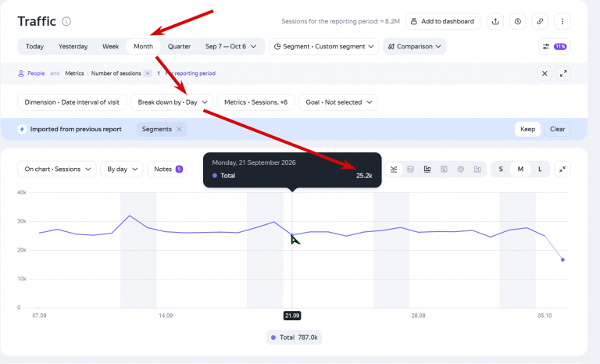Click Add to dashboard button
600x364 pixels.
coord(443,21)
